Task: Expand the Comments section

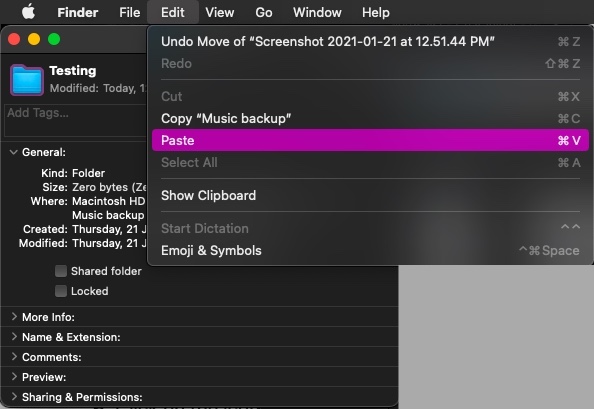Action: coord(14,357)
